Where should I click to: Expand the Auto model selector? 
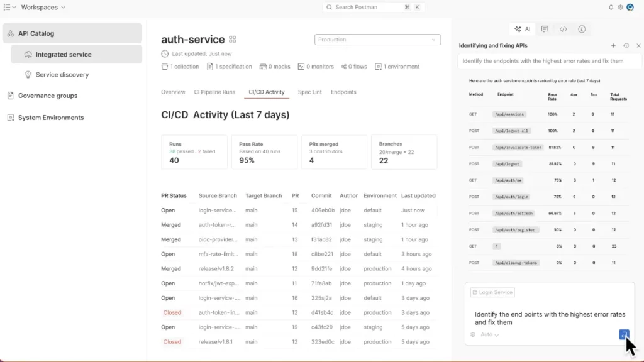[x=489, y=334]
